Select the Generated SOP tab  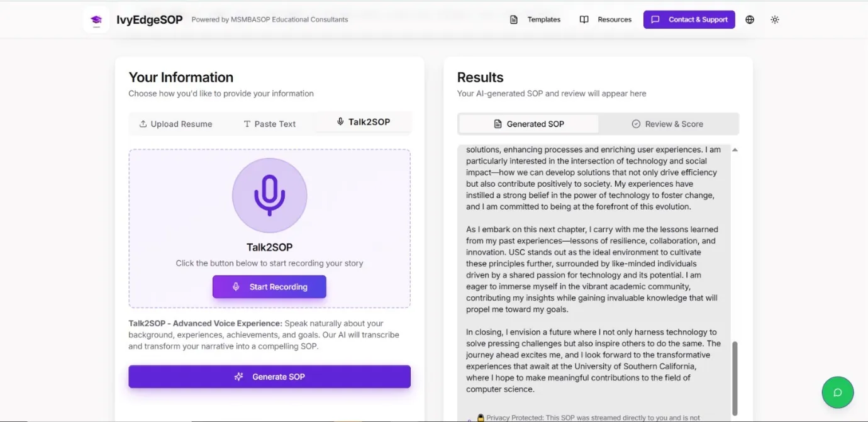click(528, 124)
